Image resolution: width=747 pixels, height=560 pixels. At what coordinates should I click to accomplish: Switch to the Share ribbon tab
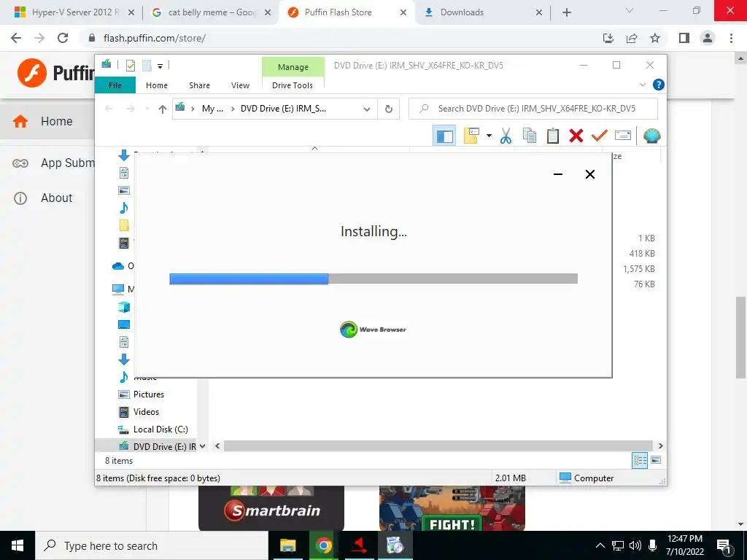(199, 85)
